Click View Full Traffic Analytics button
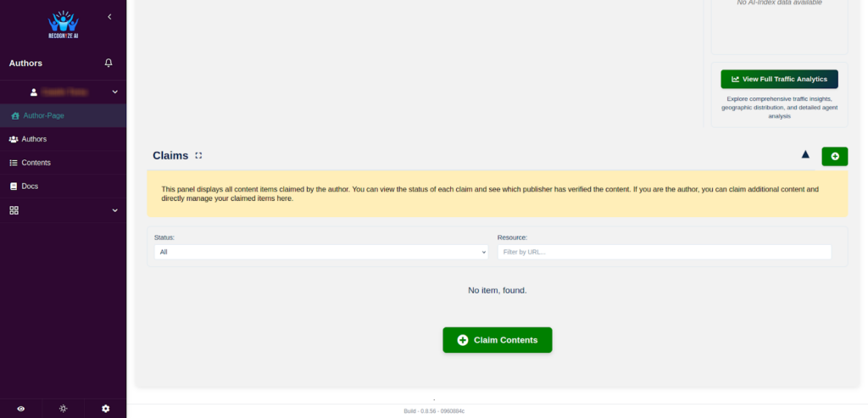 (780, 79)
